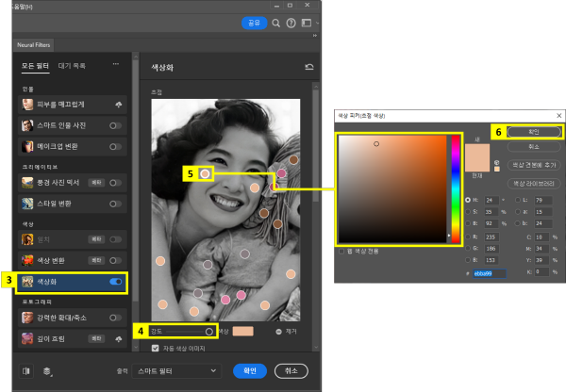Image resolution: width=566 pixels, height=392 pixels.
Task: Reset the 색상화 filter parameters icon
Action: click(x=309, y=67)
